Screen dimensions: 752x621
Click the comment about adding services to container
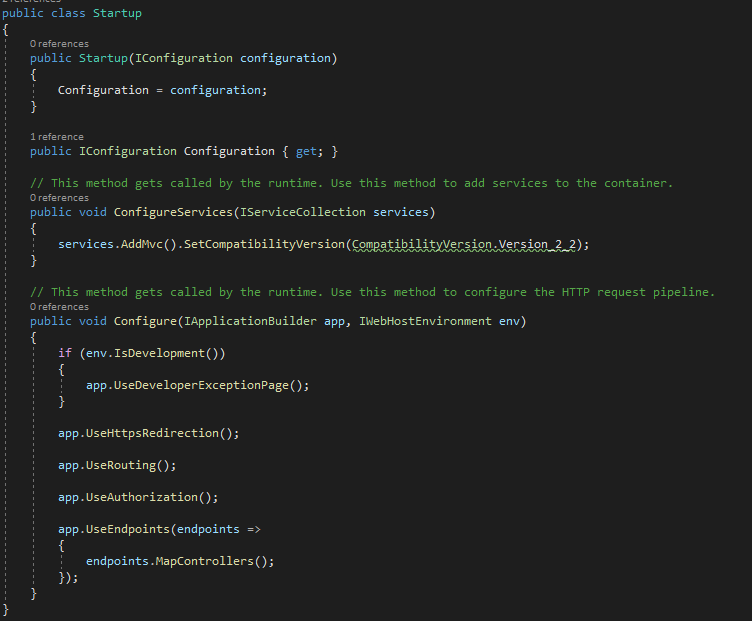tap(351, 183)
